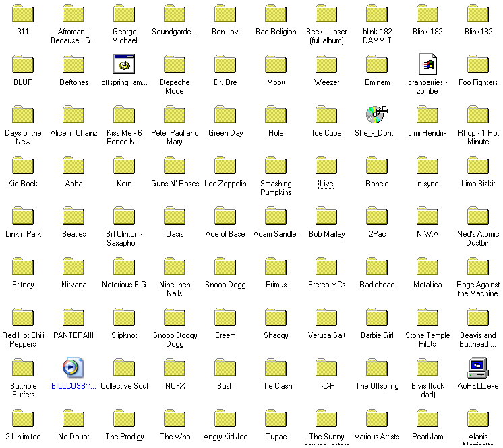Click the Kid Rock folder name
503x448 pixels.
(x=23, y=184)
